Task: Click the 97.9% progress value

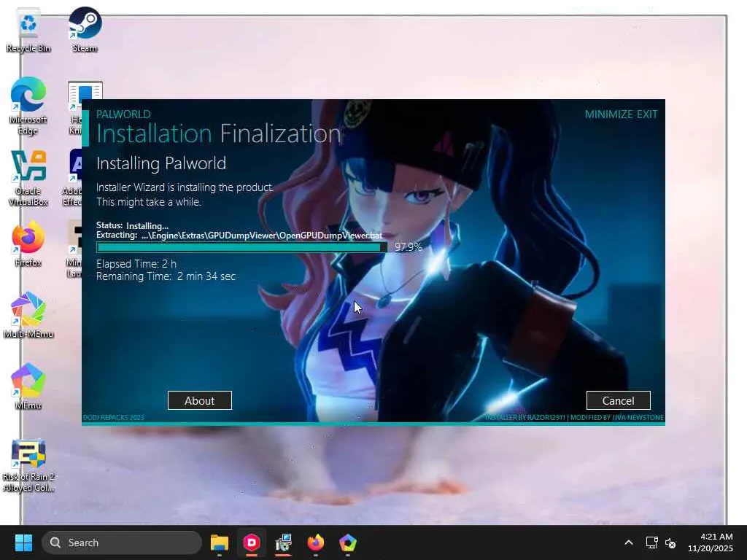Action: click(x=409, y=246)
